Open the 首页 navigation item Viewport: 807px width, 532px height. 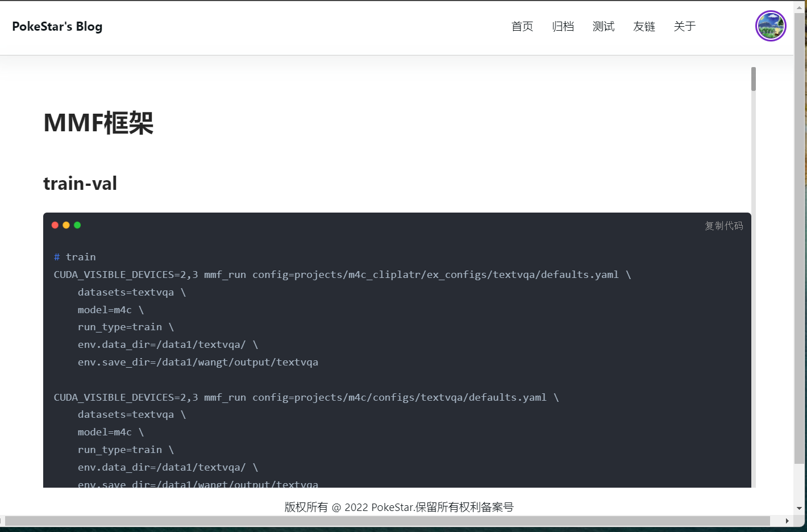(x=522, y=26)
